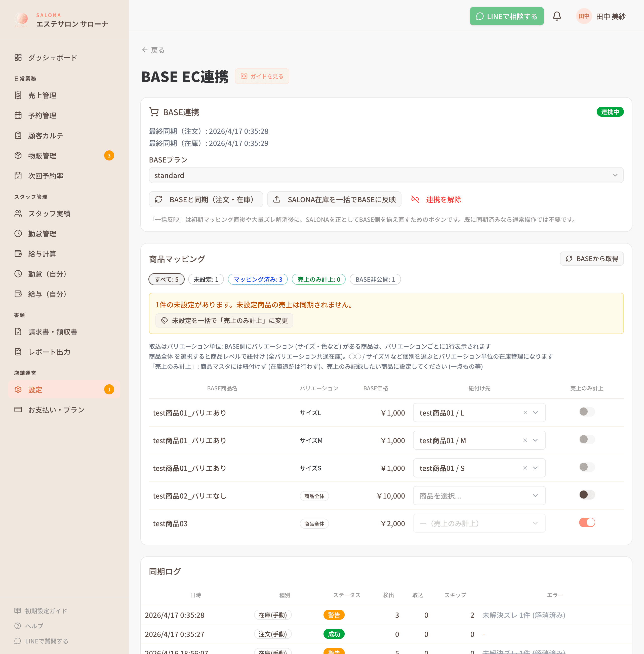The width and height of the screenshot is (644, 654).
Task: Select the マッピング済み: 3 filter
Action: coord(258,279)
